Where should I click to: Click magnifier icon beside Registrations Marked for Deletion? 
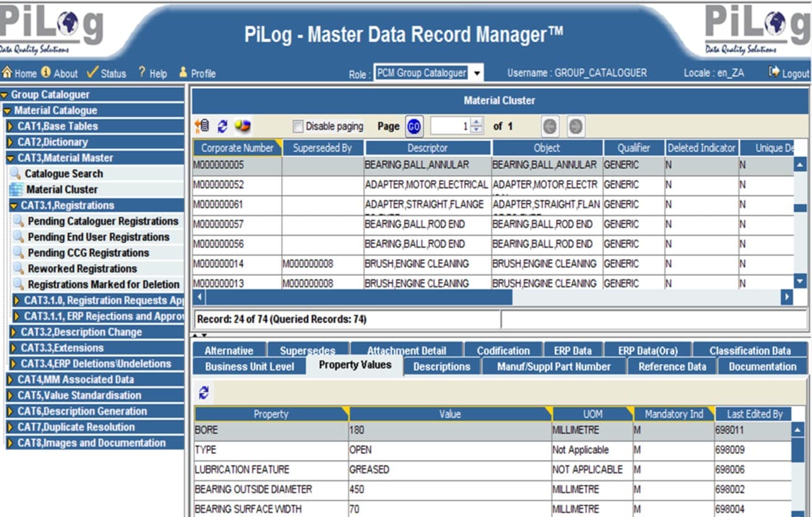19,284
